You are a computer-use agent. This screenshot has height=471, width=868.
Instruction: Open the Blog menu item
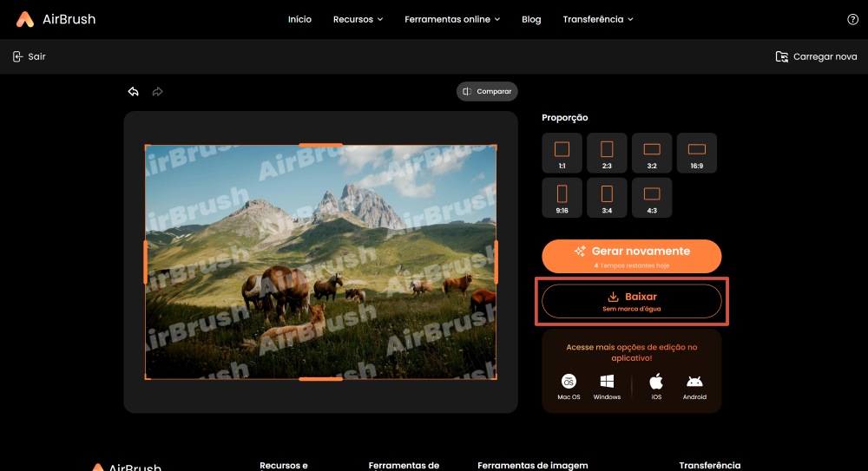[x=531, y=19]
